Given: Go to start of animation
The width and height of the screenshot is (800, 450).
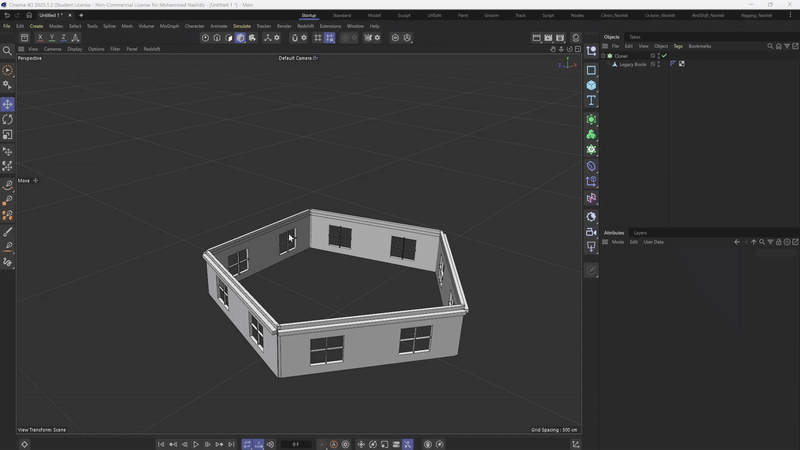Looking at the screenshot, I should click(x=161, y=444).
